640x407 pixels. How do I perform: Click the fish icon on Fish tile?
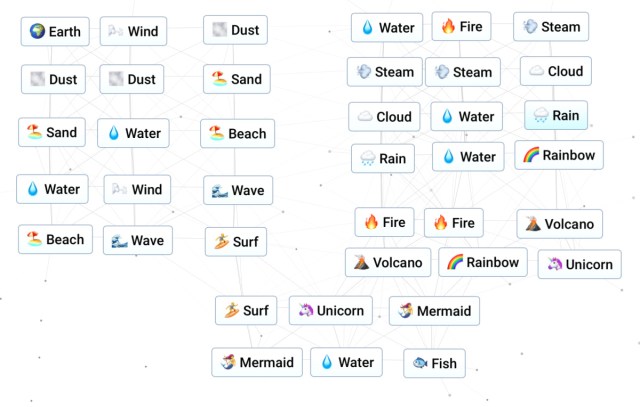point(420,363)
